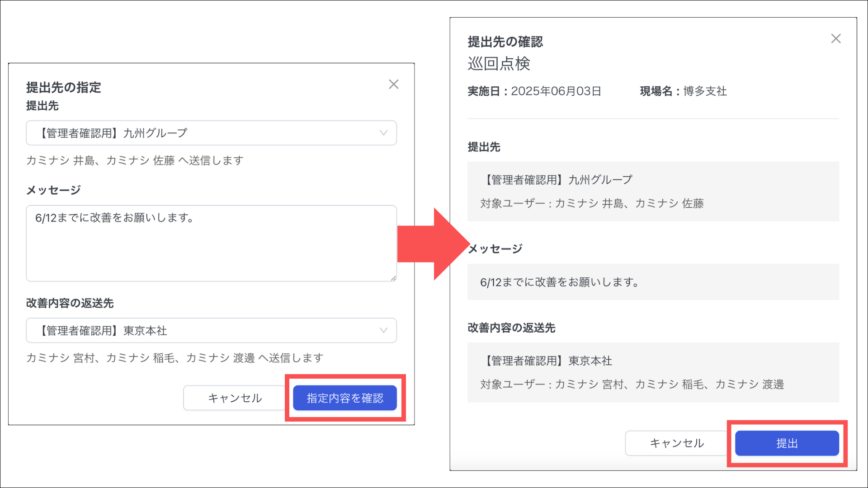
Task: Click the 巡回点検 report title
Action: click(498, 64)
